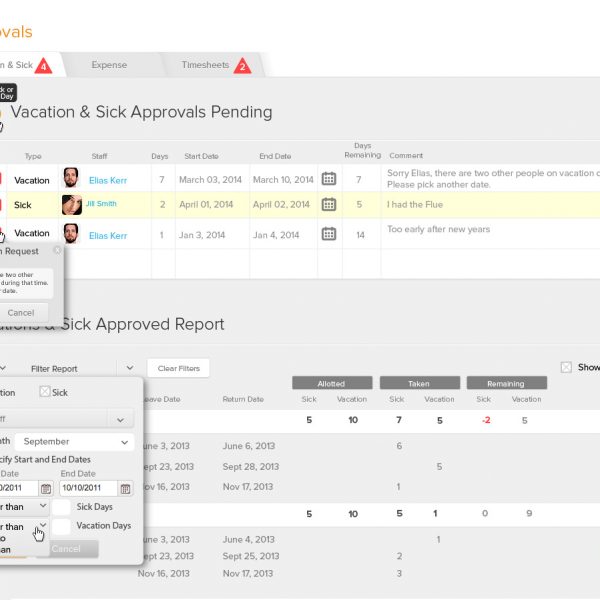
Task: Click Jill Smith's avatar photo
Action: (72, 204)
